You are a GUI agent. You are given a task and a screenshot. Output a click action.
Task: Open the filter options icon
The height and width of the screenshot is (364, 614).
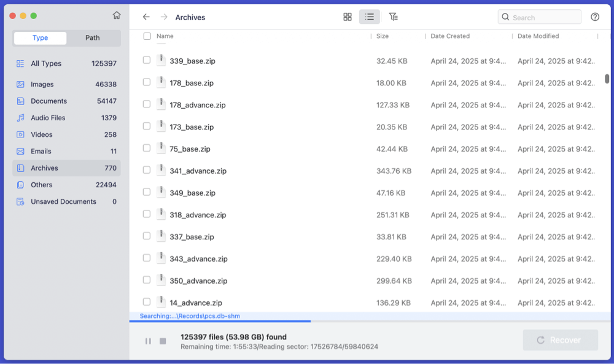pyautogui.click(x=393, y=17)
